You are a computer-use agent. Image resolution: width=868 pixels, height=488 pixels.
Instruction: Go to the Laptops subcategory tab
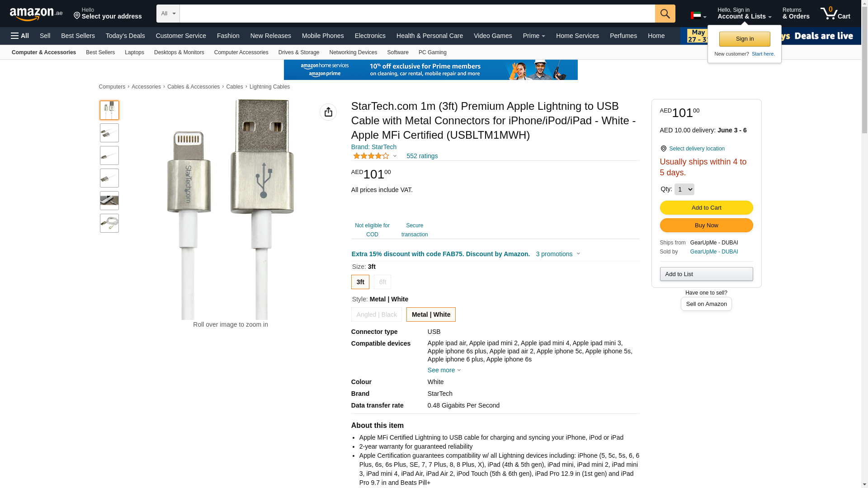coord(134,52)
